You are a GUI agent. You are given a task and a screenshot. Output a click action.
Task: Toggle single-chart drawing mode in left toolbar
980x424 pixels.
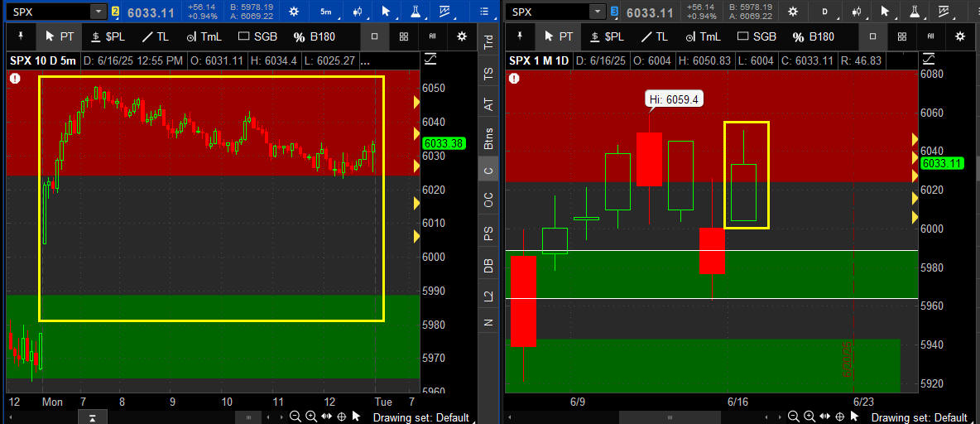tap(374, 36)
